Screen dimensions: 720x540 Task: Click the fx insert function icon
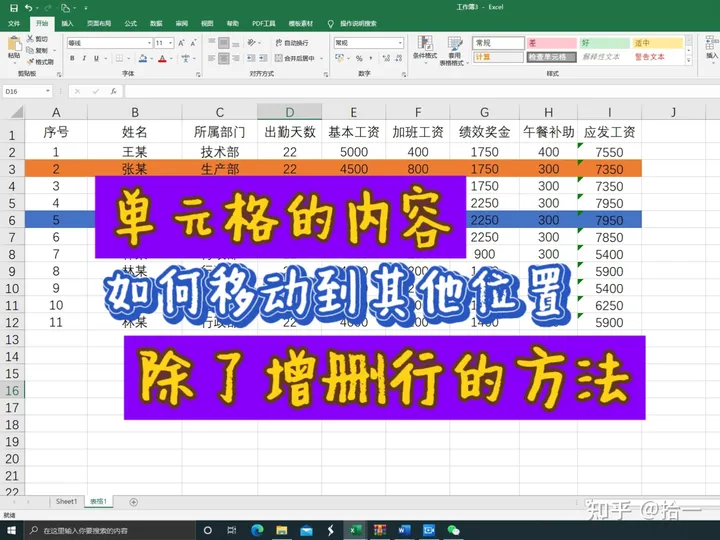pos(113,91)
